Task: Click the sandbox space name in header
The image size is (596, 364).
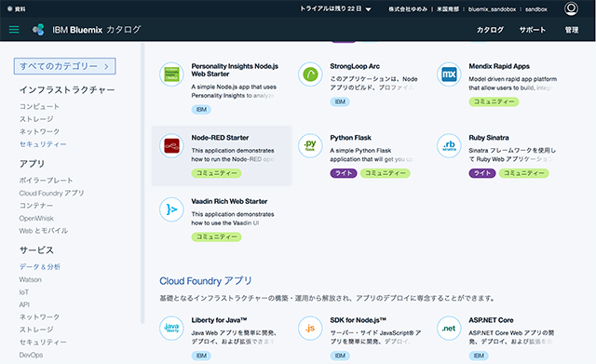Action: (x=536, y=9)
